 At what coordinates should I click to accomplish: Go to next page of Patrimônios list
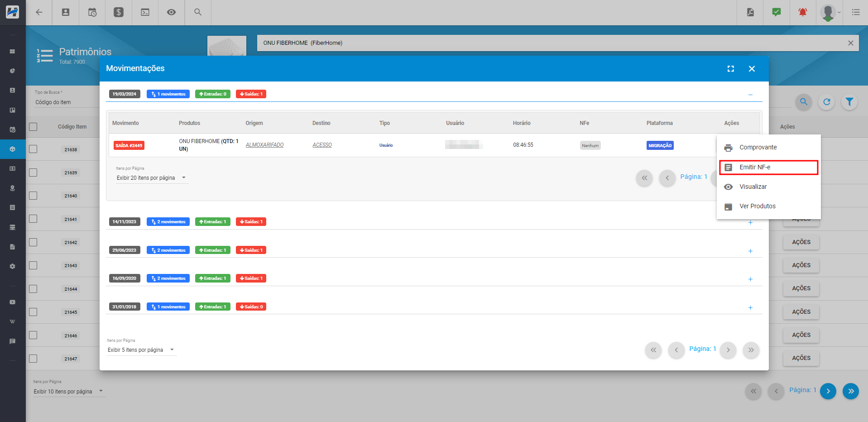828,391
